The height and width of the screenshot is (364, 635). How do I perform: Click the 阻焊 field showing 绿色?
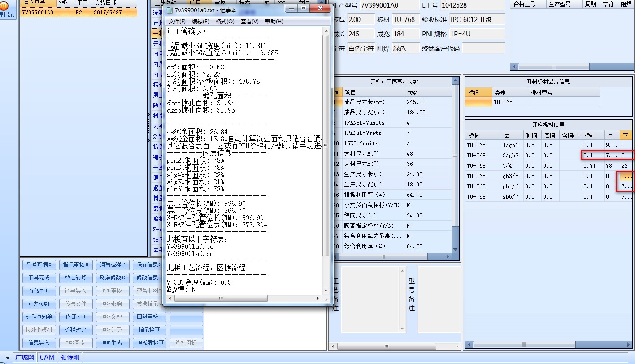coord(405,48)
